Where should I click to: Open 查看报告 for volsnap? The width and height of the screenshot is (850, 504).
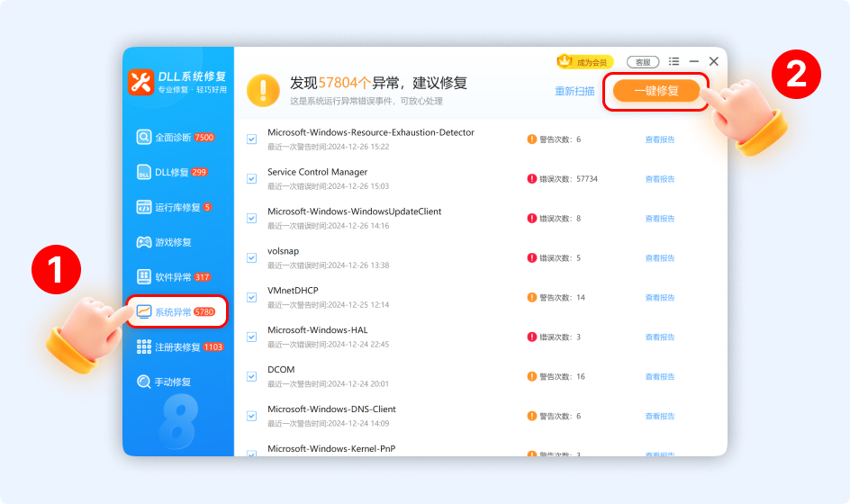660,258
